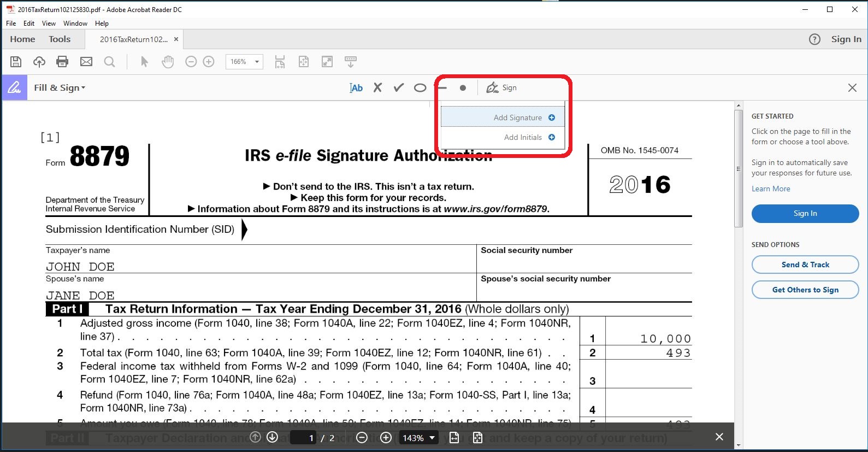The image size is (868, 452).
Task: Choose Add Signature from the menu
Action: tap(503, 118)
